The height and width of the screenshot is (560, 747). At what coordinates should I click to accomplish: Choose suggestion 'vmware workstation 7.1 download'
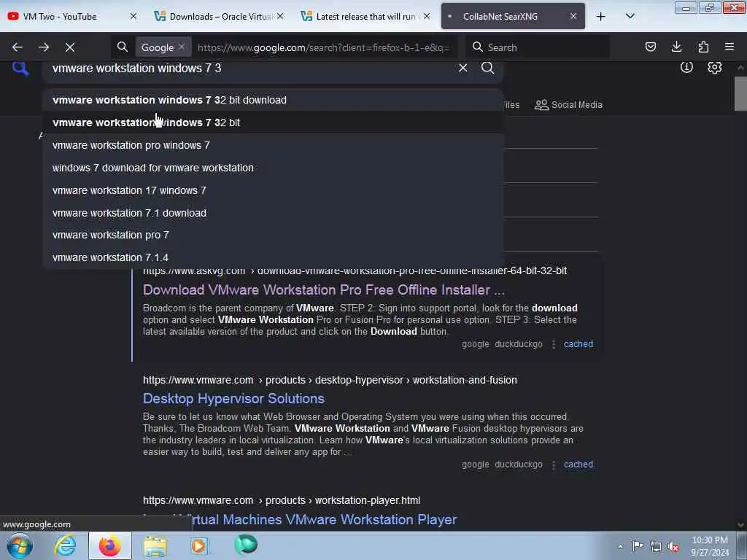(x=273, y=213)
